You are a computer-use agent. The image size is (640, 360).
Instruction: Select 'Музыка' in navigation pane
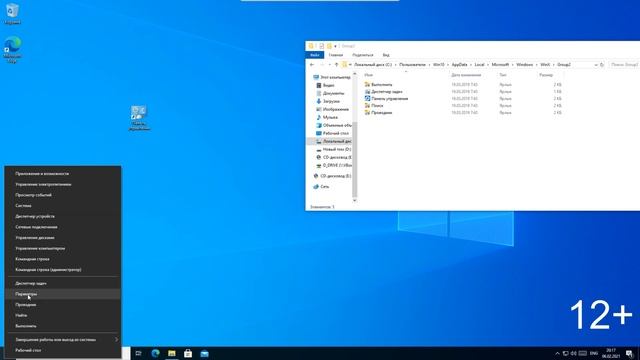(327, 117)
